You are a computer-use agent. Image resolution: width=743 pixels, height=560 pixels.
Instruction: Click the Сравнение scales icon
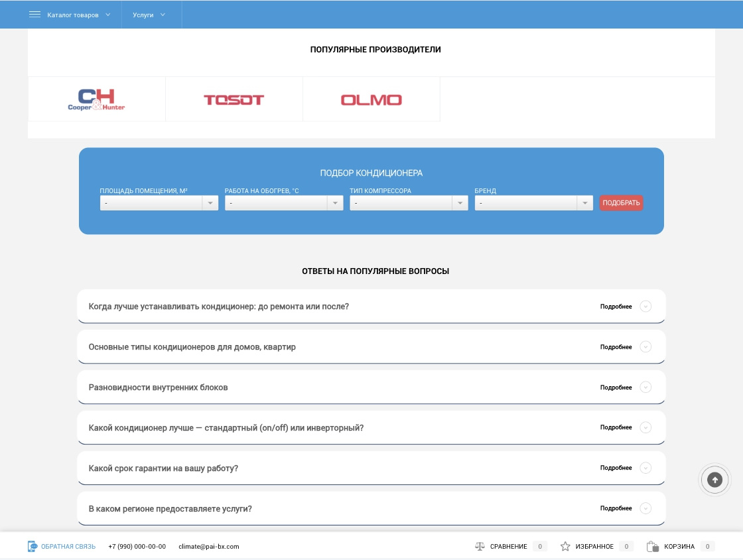pyautogui.click(x=480, y=546)
